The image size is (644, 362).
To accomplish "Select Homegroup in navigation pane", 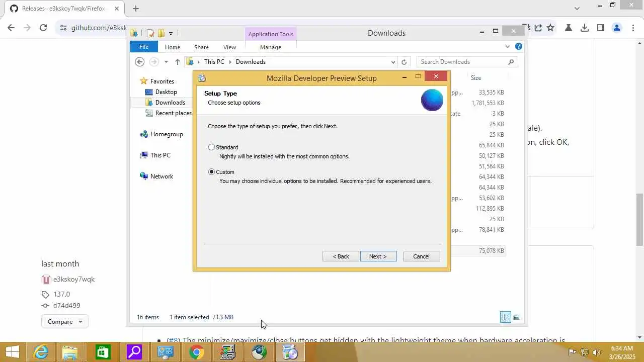I will pyautogui.click(x=167, y=134).
